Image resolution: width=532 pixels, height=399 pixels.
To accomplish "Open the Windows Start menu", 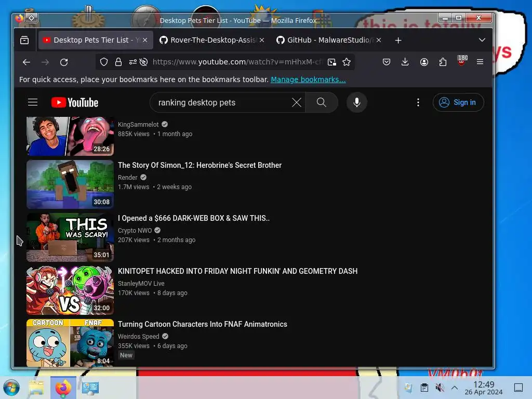I will point(11,388).
